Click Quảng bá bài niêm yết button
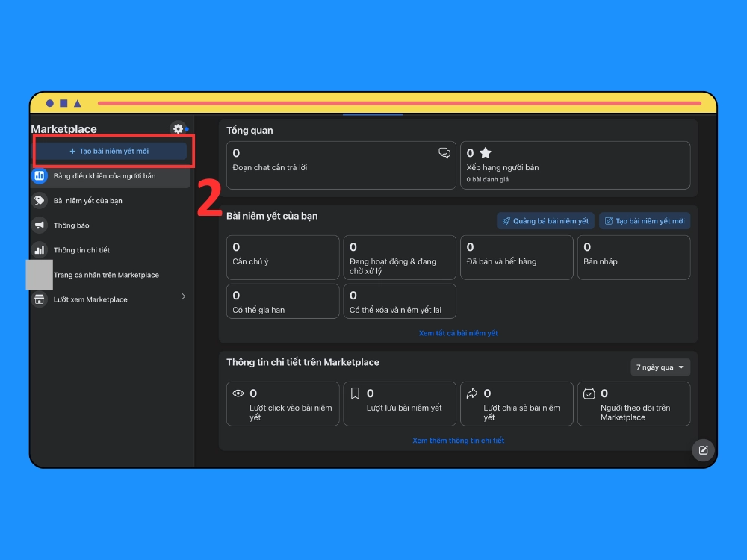This screenshot has height=560, width=747. coord(545,221)
